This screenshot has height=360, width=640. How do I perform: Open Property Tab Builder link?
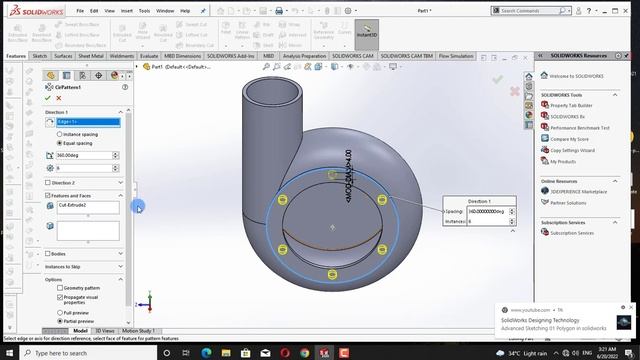click(x=571, y=105)
